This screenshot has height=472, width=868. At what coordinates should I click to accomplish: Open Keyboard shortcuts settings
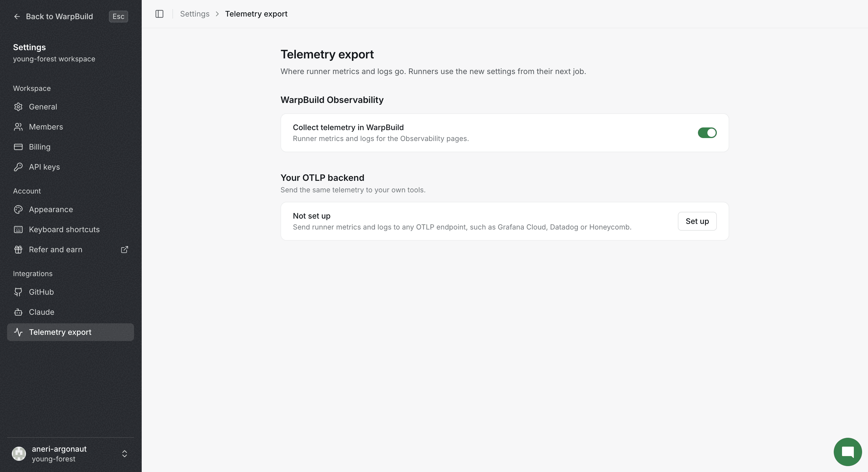pyautogui.click(x=71, y=230)
